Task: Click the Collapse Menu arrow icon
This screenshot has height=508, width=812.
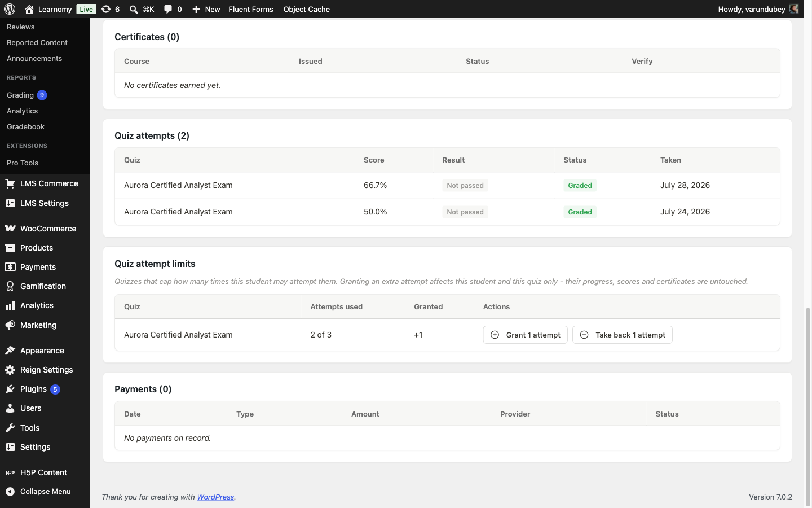Action: (10, 491)
